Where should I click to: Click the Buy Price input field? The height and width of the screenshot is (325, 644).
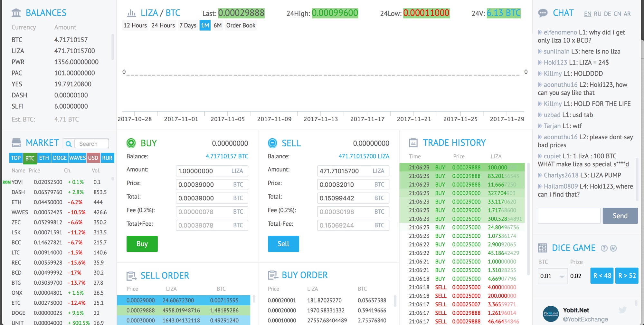[212, 184]
